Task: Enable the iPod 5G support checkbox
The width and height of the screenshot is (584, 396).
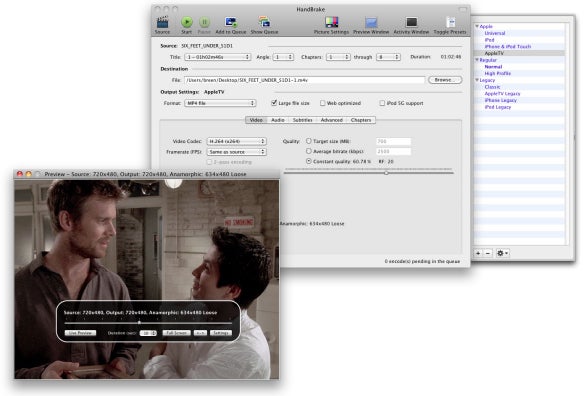Action: coord(382,103)
